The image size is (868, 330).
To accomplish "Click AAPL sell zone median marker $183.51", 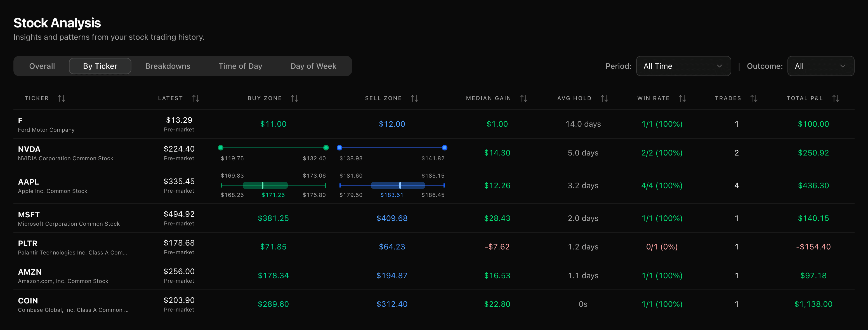I will point(400,185).
